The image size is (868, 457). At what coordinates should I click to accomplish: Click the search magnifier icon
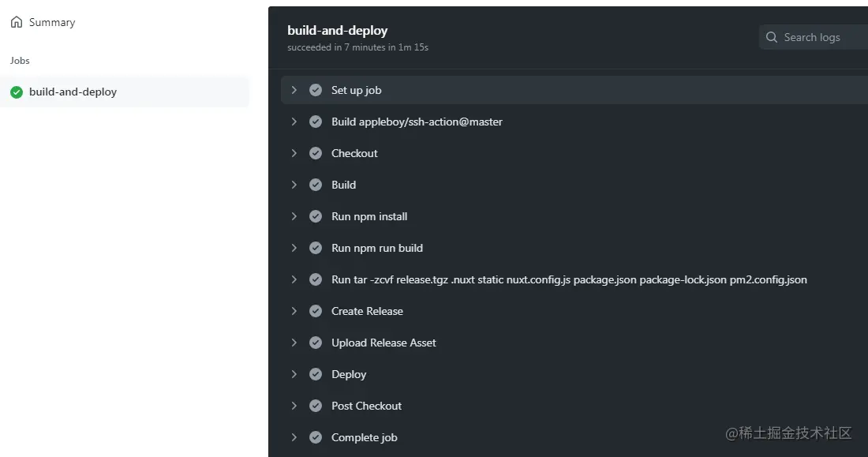(x=772, y=37)
